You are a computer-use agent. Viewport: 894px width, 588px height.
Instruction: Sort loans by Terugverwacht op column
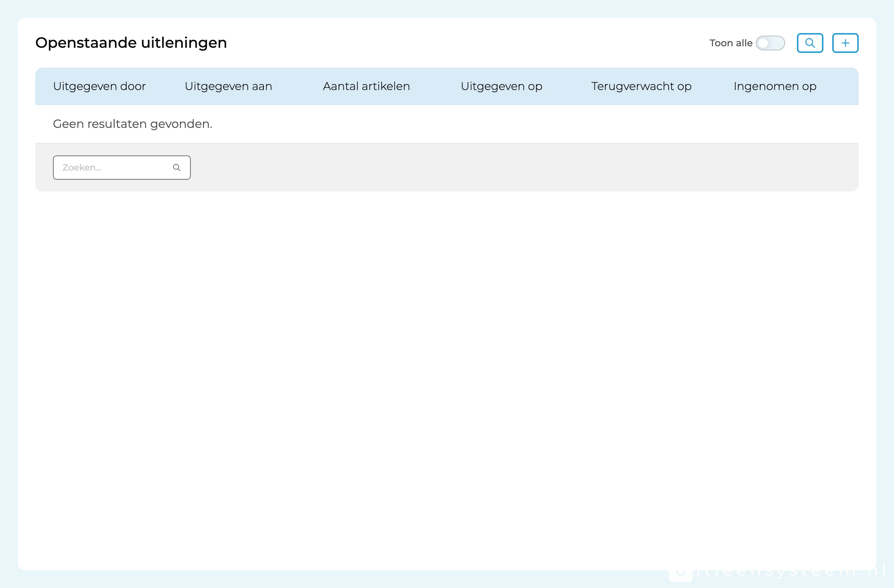pos(641,86)
